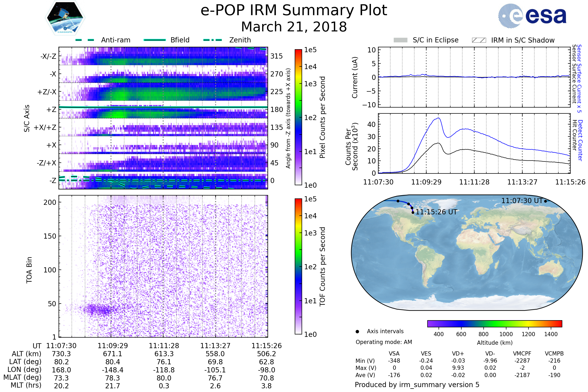Viewport: 588px width, 392px height.
Task: Click the Zenith dash-dot legend marker
Action: click(212, 40)
